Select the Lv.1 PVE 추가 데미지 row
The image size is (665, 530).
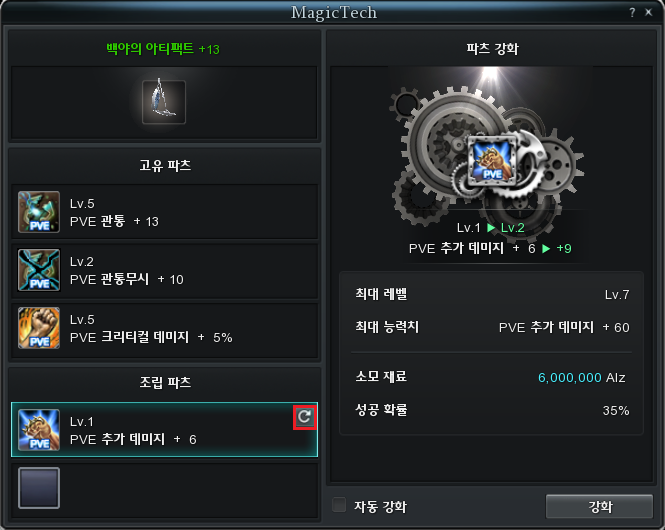(165, 430)
